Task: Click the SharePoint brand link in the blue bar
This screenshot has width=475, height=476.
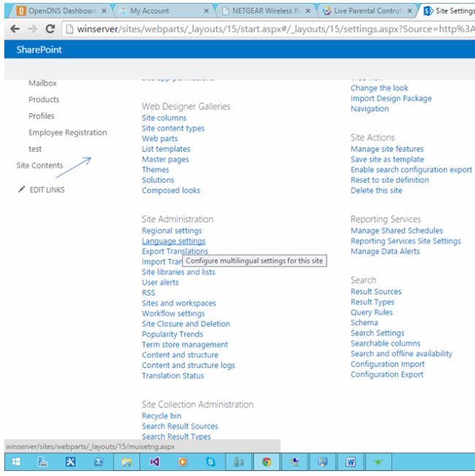Action: tap(39, 50)
